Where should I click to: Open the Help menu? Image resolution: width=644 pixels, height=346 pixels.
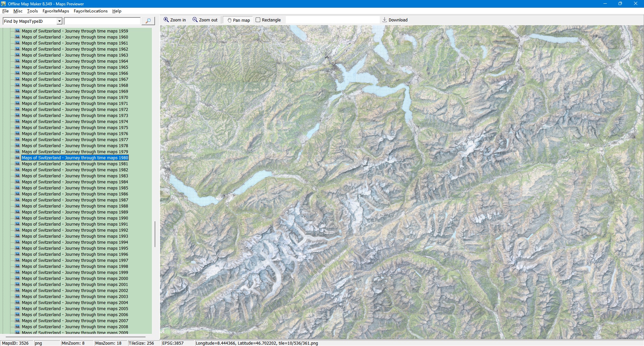[117, 11]
